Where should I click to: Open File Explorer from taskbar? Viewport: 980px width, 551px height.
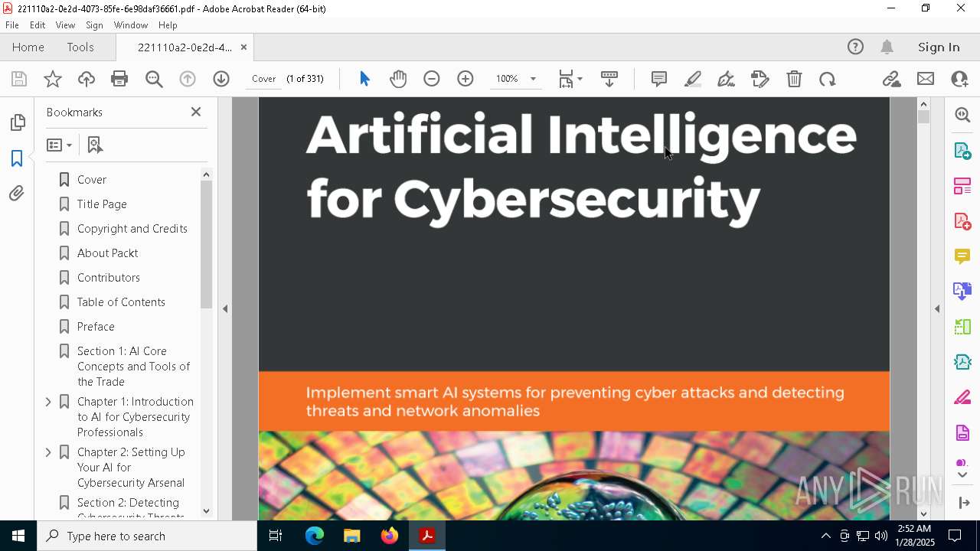tap(352, 536)
